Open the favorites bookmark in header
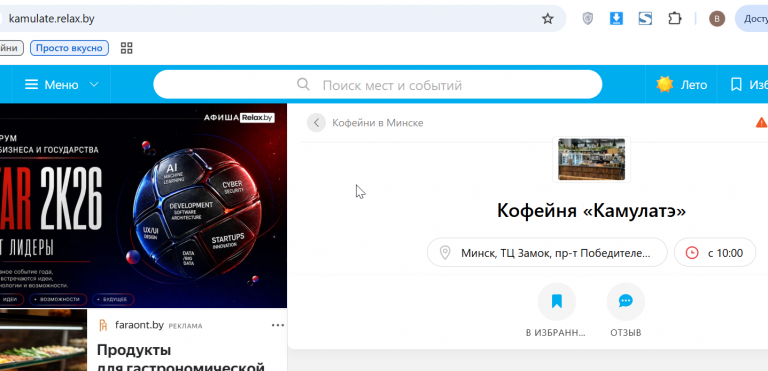This screenshot has height=371, width=768. [x=736, y=85]
